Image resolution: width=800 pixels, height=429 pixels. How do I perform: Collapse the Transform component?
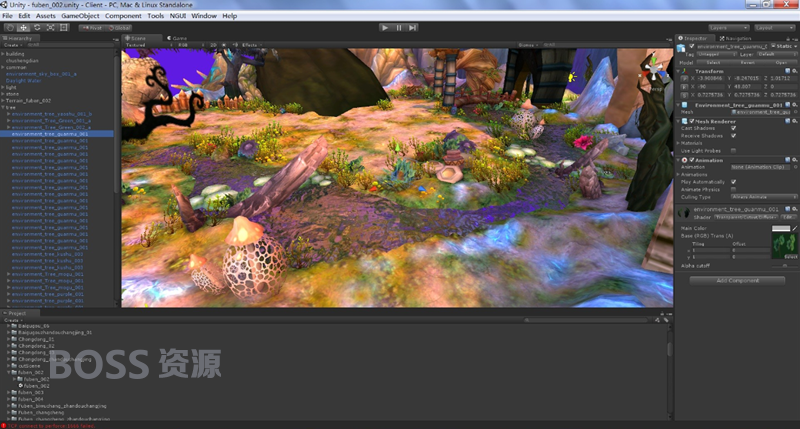coord(679,71)
